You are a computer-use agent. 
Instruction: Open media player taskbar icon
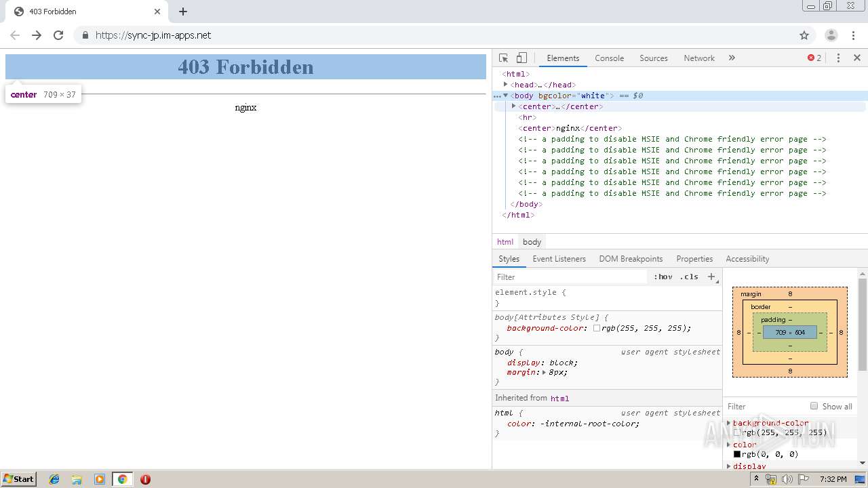(100, 479)
